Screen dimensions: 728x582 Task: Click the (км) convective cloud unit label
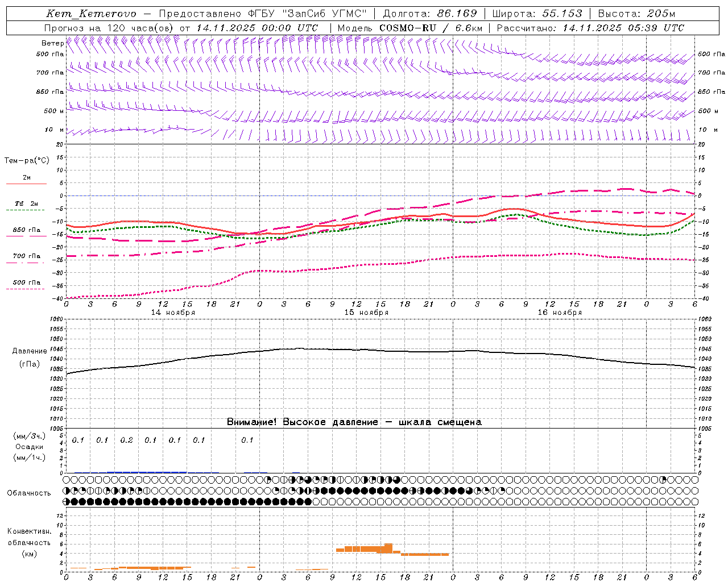29,554
